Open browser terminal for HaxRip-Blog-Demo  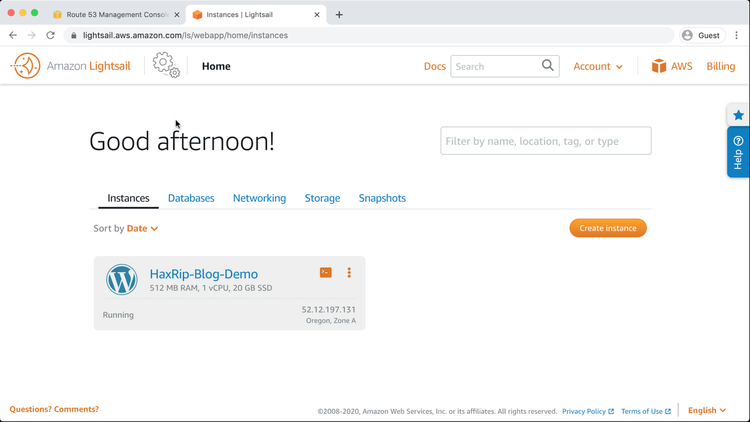click(326, 273)
